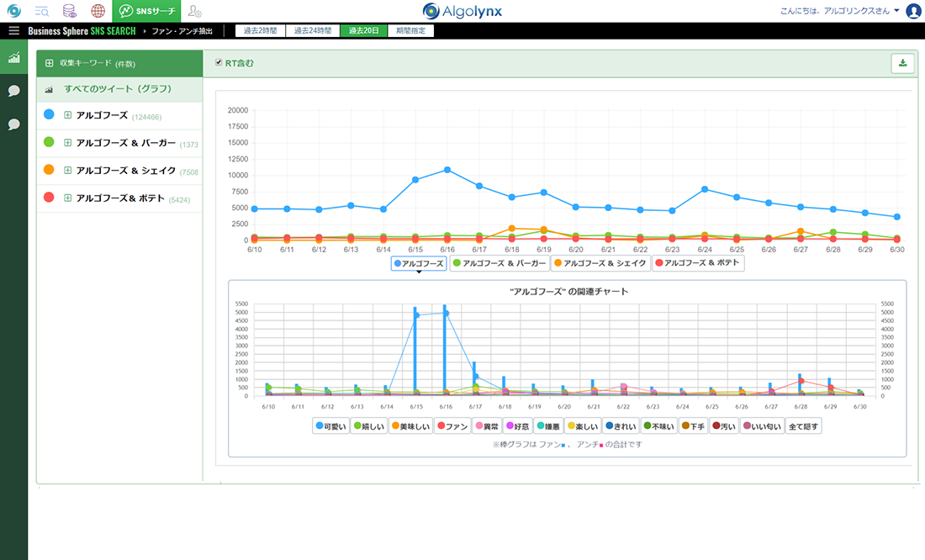Toggle the 可愛い series in related chart
925x560 pixels.
tap(331, 426)
